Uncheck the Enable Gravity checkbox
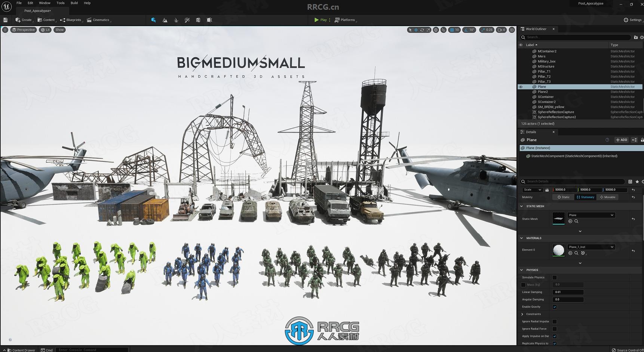Screen dimensions: 644x352 click(555, 307)
